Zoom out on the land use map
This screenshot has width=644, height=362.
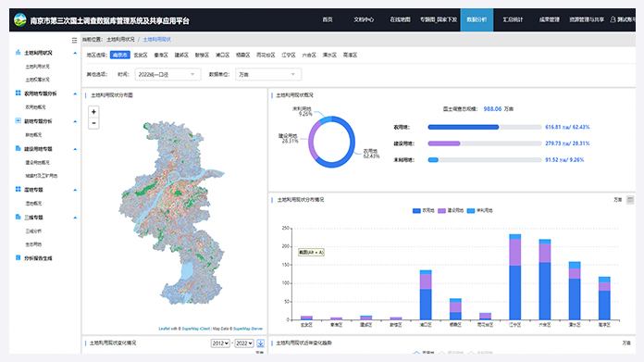point(93,123)
